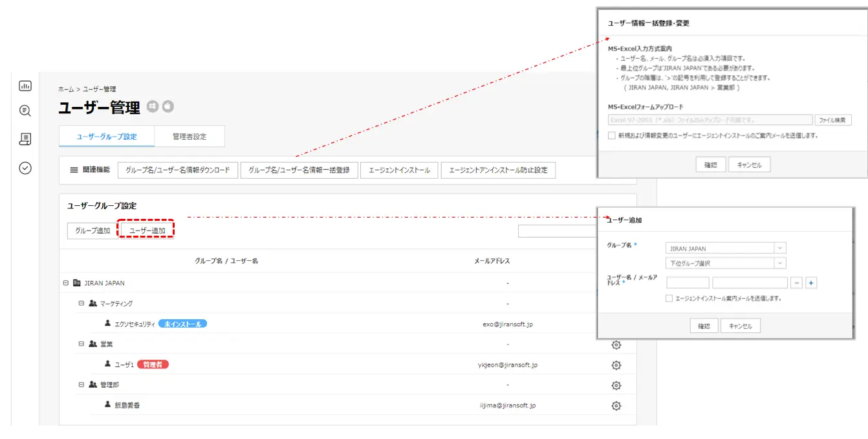Open gear settings for ykjeon@jiransoft.jp row

pos(616,365)
